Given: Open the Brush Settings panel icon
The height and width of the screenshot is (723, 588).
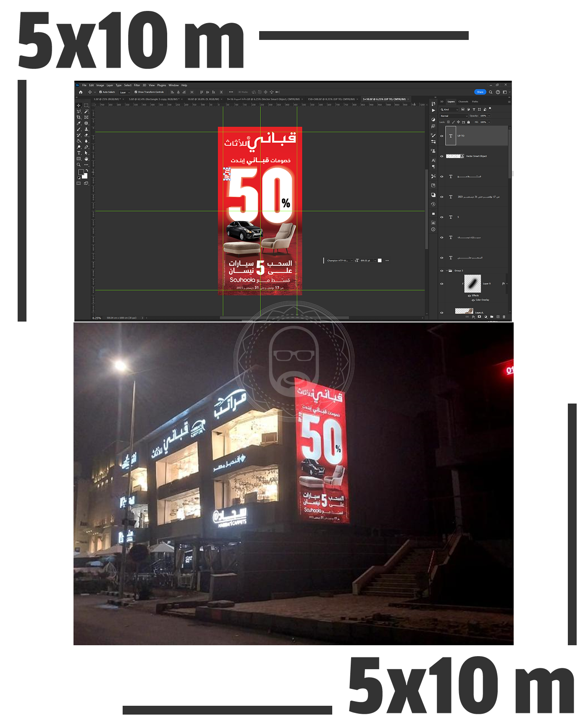Looking at the screenshot, I should click(x=433, y=135).
